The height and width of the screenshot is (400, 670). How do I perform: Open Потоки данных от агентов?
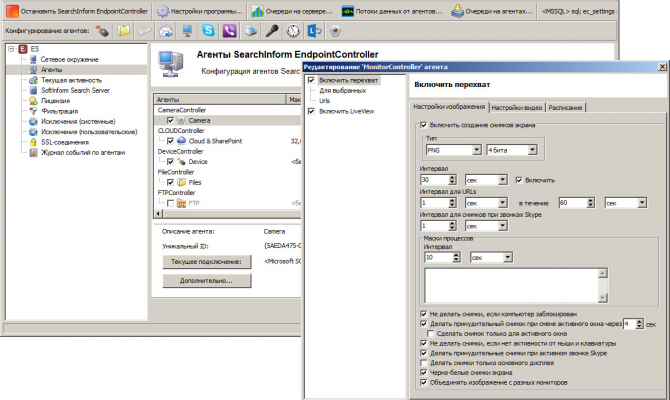click(x=392, y=11)
